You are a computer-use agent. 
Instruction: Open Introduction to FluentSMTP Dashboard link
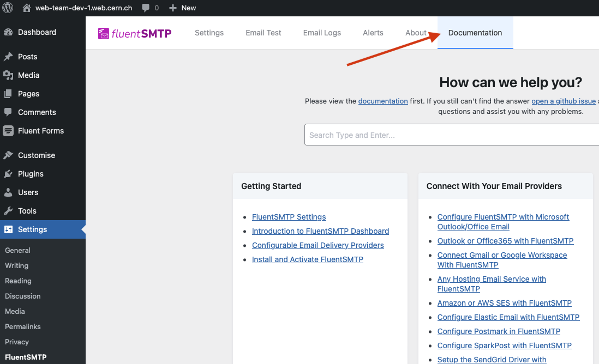pos(321,231)
